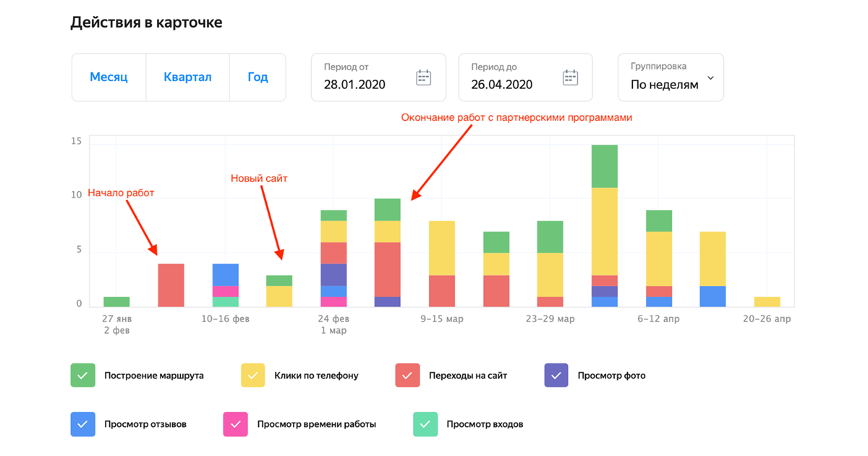The width and height of the screenshot is (868, 456).
Task: Click the 'Клики по телефону' legend label
Action: coord(316,376)
